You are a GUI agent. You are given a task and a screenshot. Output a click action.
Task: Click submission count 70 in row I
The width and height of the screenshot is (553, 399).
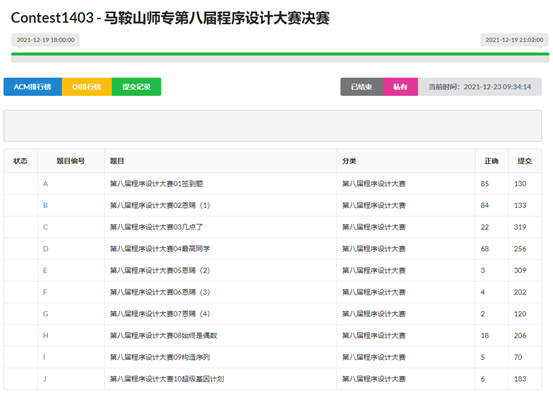pos(518,357)
